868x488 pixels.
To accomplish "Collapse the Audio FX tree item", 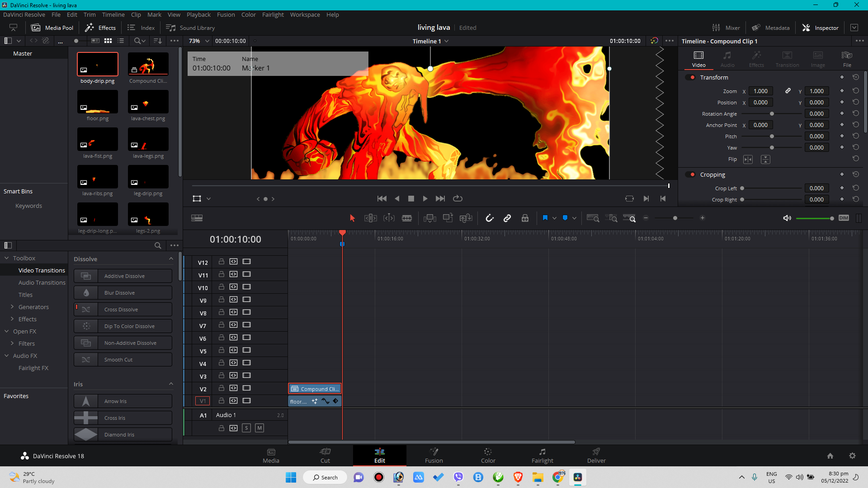I will click(x=7, y=356).
